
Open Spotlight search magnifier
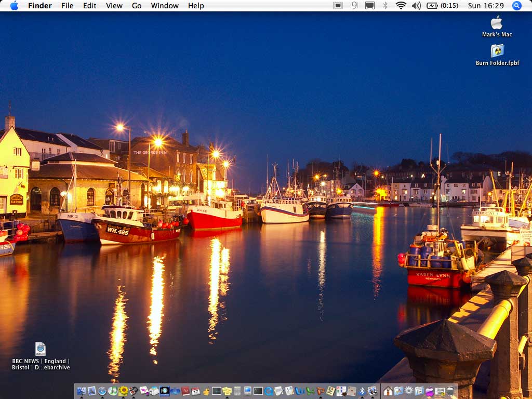click(x=516, y=6)
